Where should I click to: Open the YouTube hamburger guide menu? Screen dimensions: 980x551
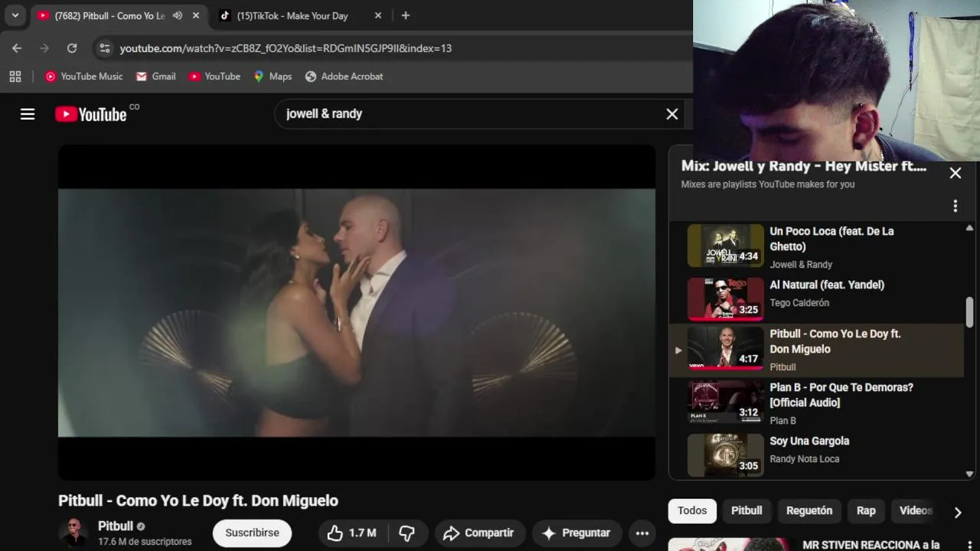click(x=28, y=114)
